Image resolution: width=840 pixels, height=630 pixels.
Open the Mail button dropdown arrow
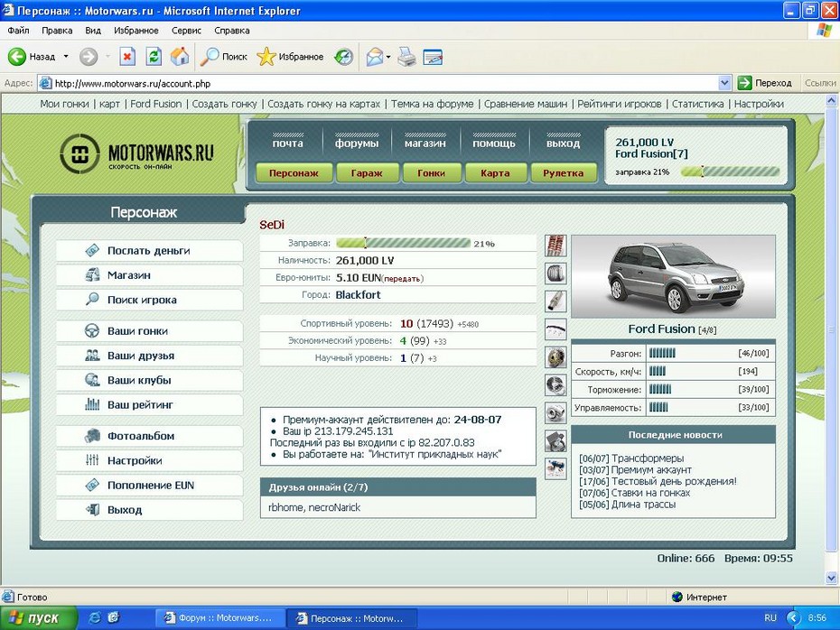tap(387, 57)
